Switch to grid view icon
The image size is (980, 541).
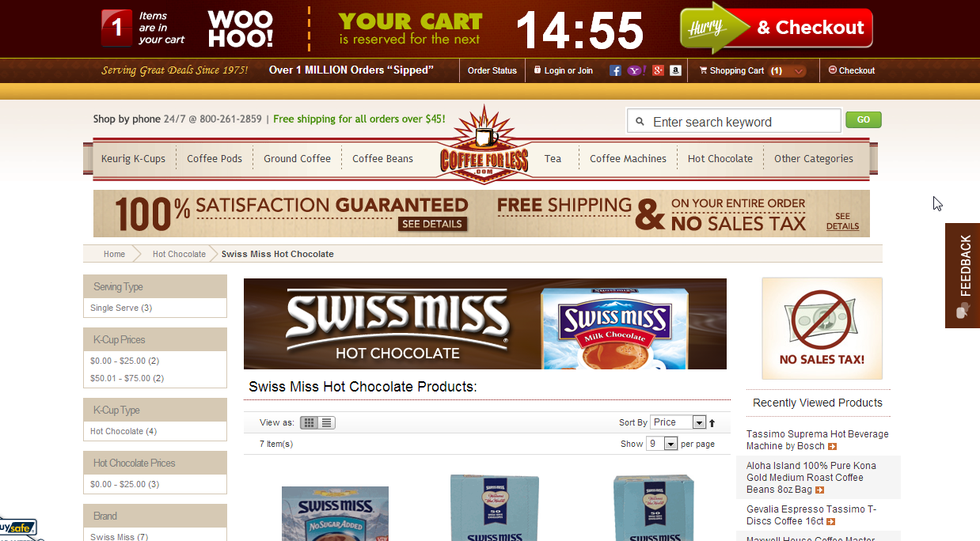[x=310, y=422]
